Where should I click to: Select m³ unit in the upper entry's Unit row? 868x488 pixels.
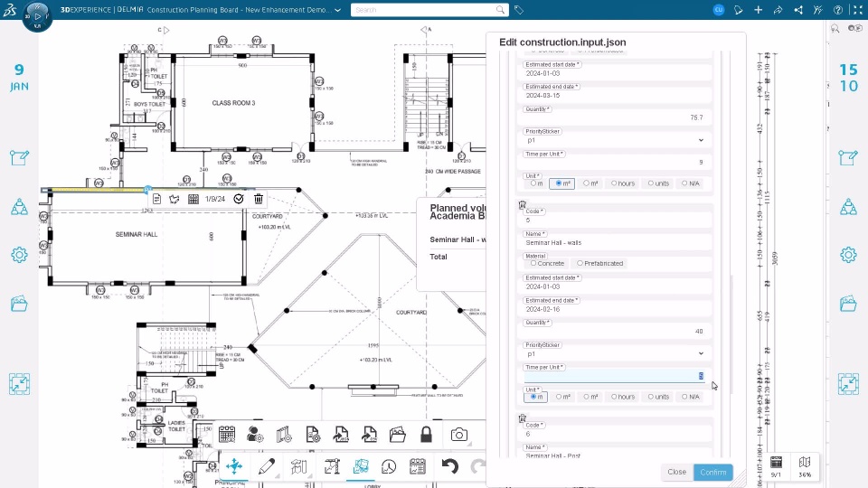(x=586, y=183)
